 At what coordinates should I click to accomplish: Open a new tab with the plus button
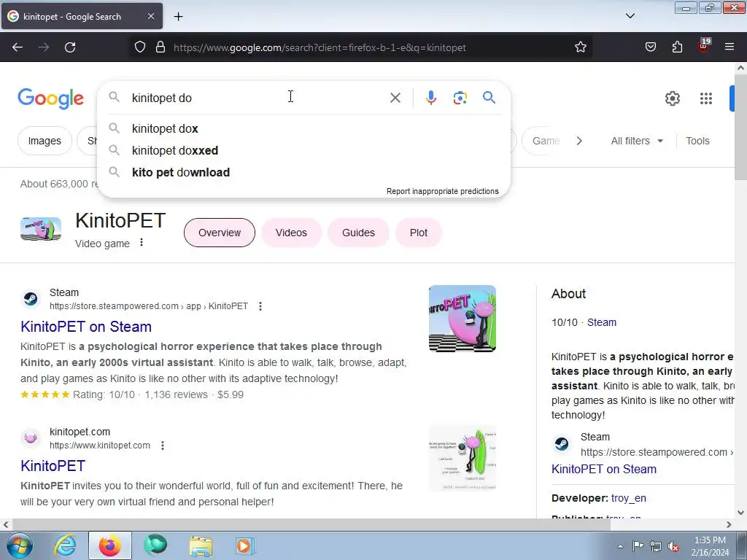tap(178, 17)
